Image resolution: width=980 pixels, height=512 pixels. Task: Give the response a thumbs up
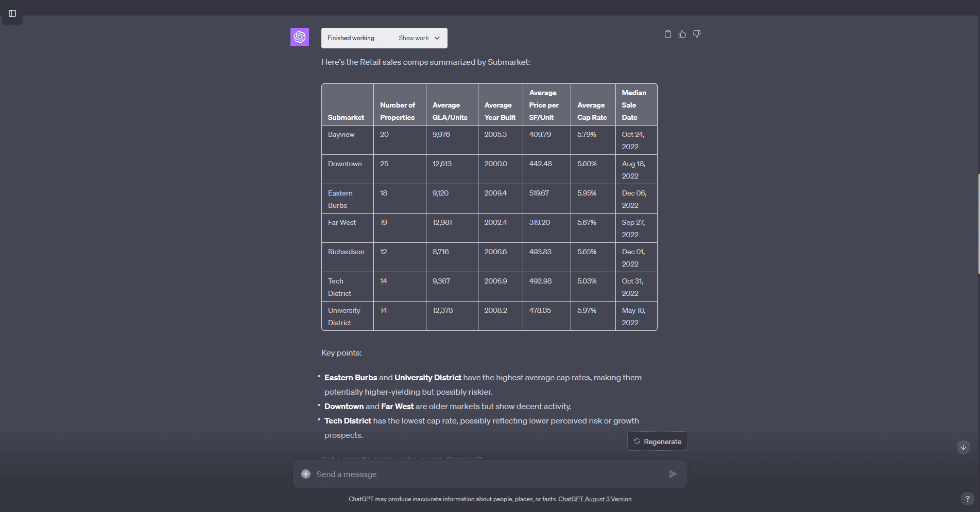click(x=682, y=34)
